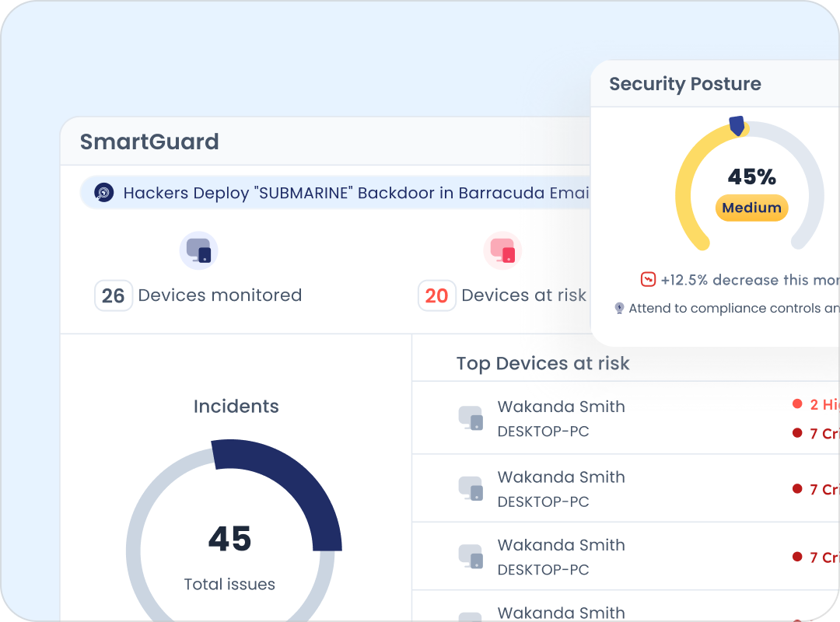Select the 20 devices at risk count
Image resolution: width=840 pixels, height=622 pixels.
pos(436,295)
